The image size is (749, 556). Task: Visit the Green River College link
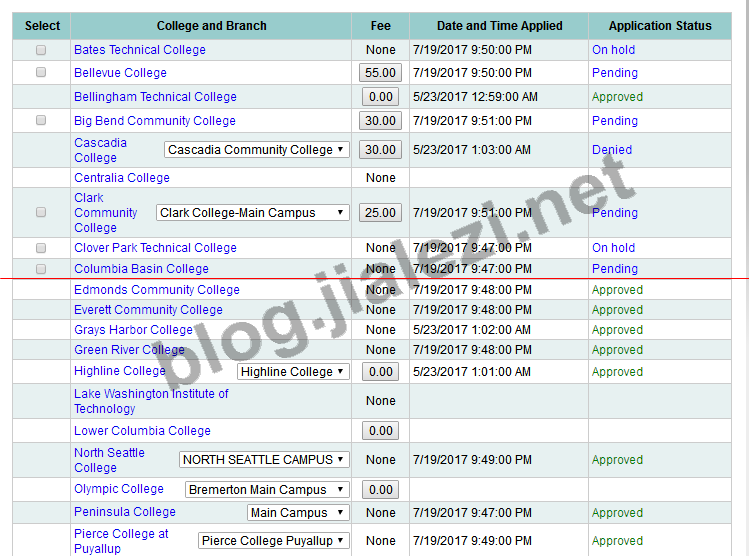point(129,350)
